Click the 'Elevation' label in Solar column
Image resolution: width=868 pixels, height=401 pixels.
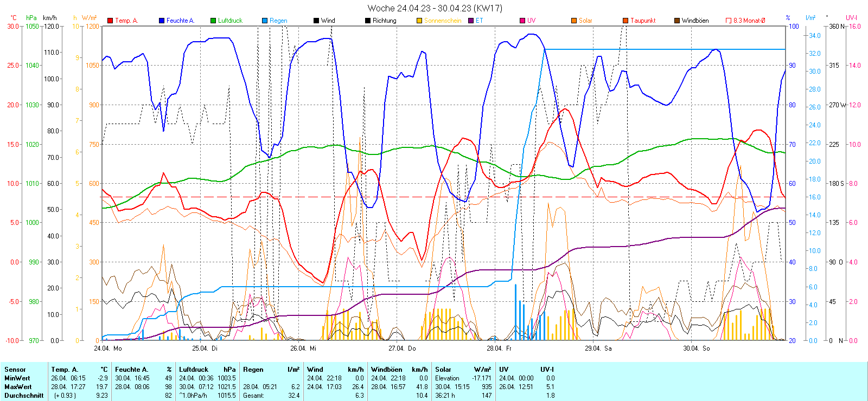pos(447,378)
